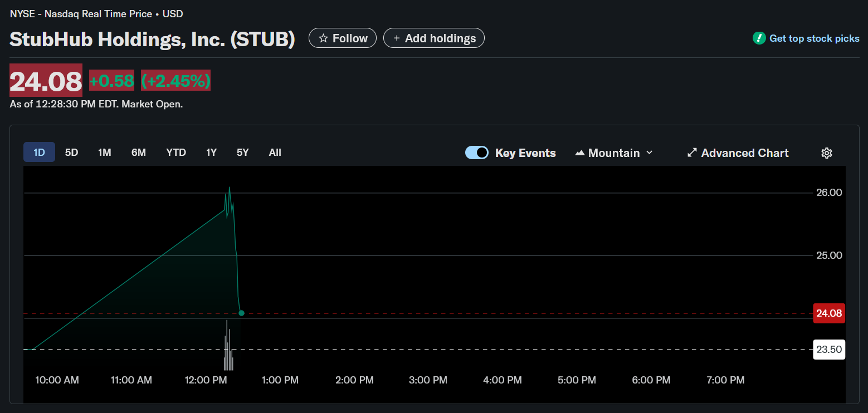Screen dimensions: 868x413
Task: Click the 10:00 AM axis label
Action: [57, 380]
